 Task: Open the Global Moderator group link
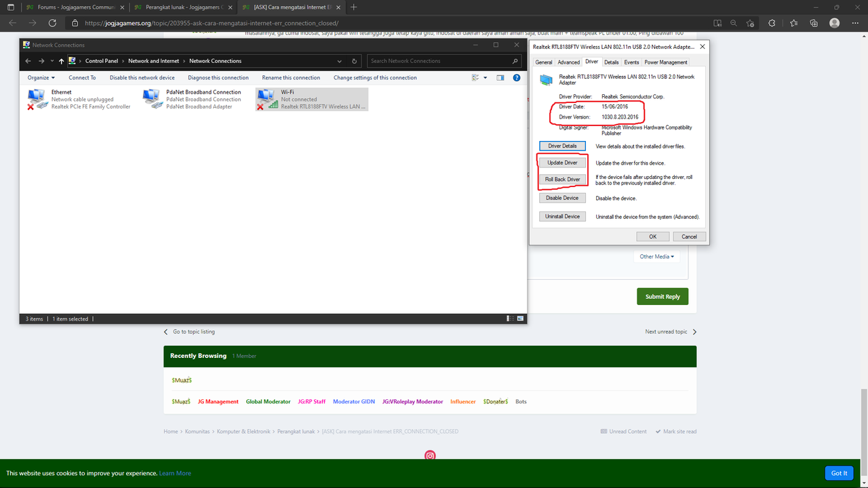point(268,402)
